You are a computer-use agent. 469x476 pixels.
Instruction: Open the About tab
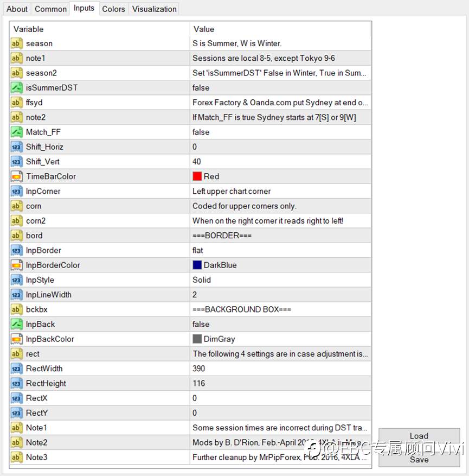17,9
